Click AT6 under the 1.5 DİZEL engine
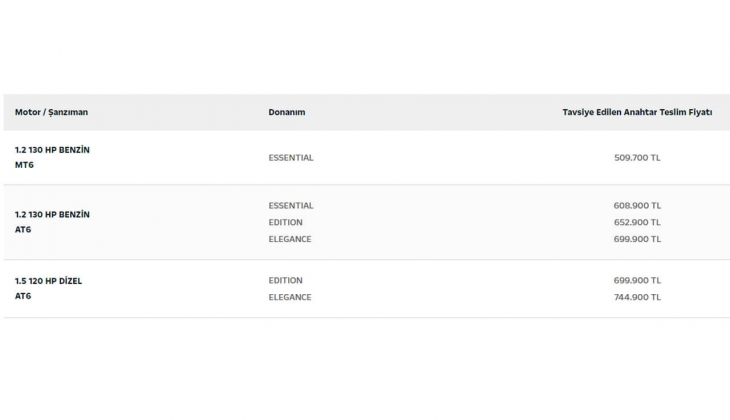Viewport: 730px width, 420px height. coord(24,297)
